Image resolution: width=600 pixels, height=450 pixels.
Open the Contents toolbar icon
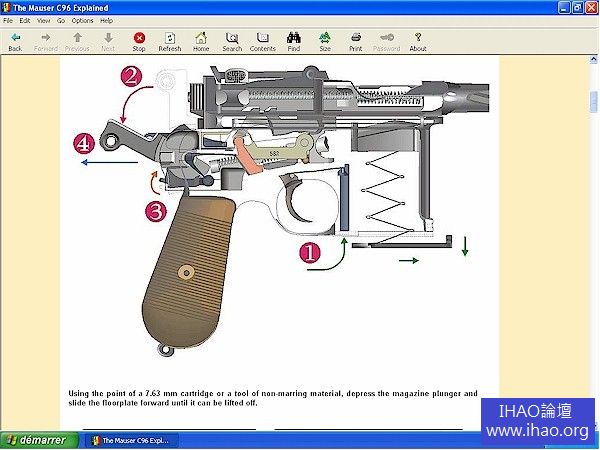[x=263, y=38]
